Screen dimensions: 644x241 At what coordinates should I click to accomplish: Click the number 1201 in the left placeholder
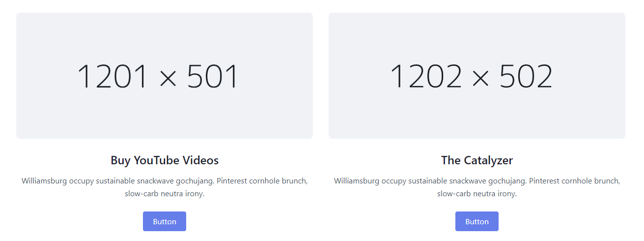point(112,77)
